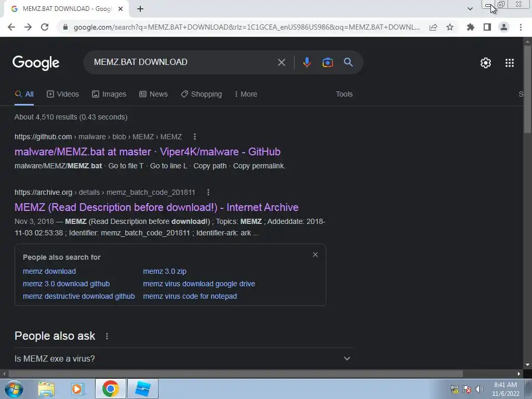Search 'memz virus download google drive'

point(199,284)
